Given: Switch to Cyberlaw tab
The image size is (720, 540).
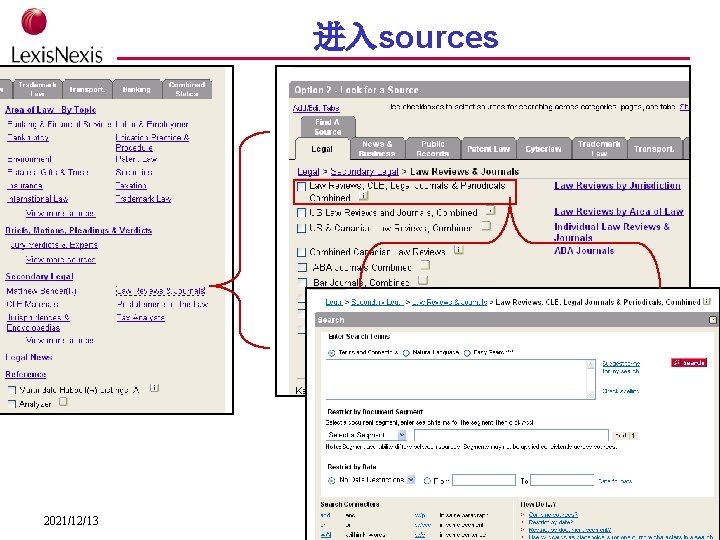Looking at the screenshot, I should pos(543,148).
